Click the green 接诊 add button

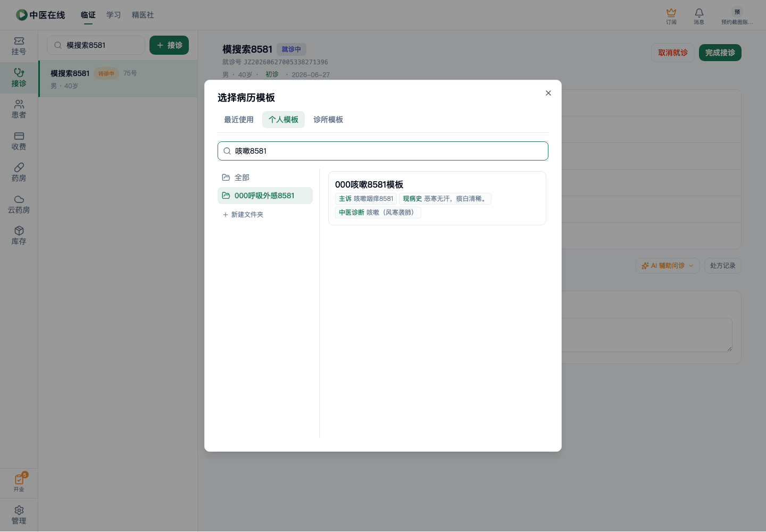pos(169,45)
